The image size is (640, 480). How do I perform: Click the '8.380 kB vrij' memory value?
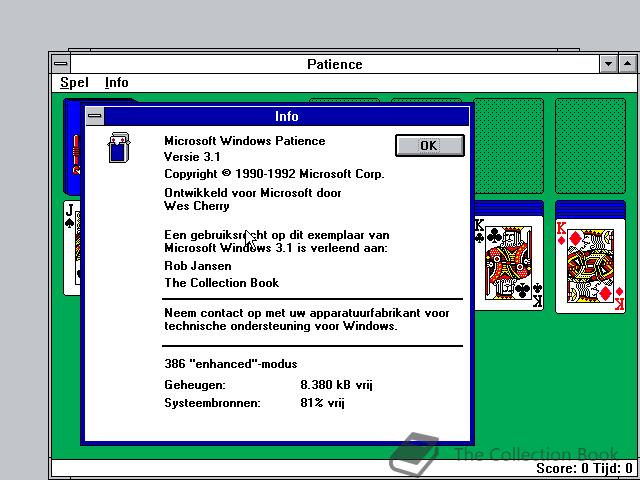336,385
